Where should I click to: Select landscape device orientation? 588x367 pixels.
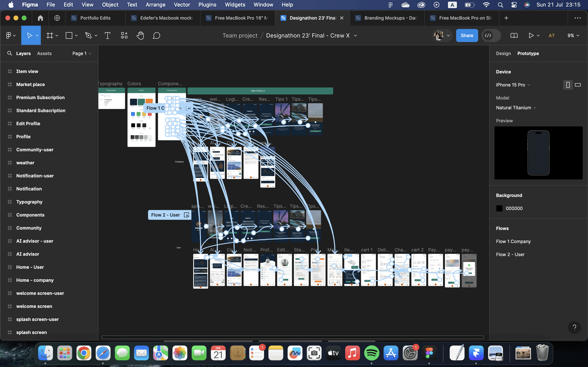click(578, 85)
